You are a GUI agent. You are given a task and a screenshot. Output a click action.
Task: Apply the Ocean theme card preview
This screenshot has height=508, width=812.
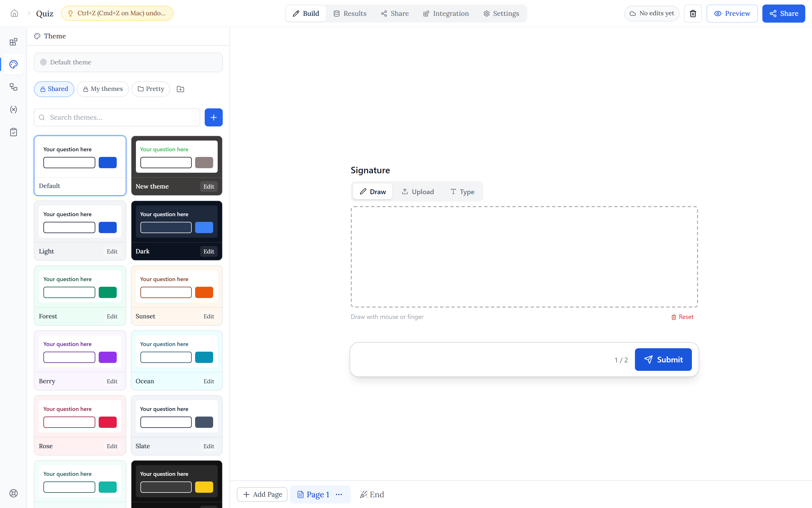pos(177,351)
